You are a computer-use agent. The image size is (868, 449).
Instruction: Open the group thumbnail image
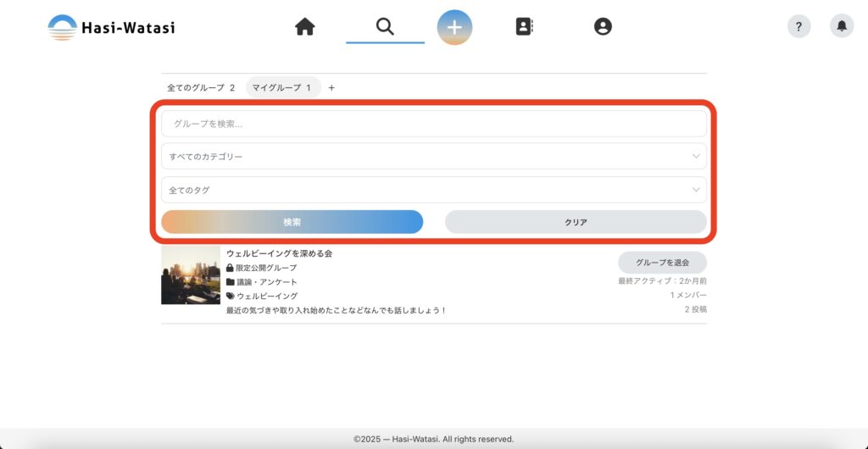[x=191, y=275]
